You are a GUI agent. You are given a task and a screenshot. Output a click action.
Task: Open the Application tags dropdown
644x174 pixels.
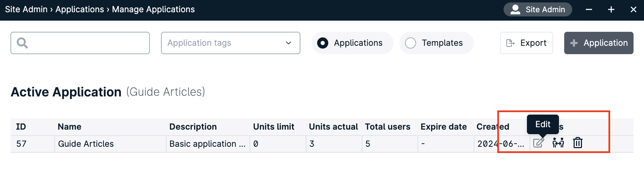click(x=231, y=43)
